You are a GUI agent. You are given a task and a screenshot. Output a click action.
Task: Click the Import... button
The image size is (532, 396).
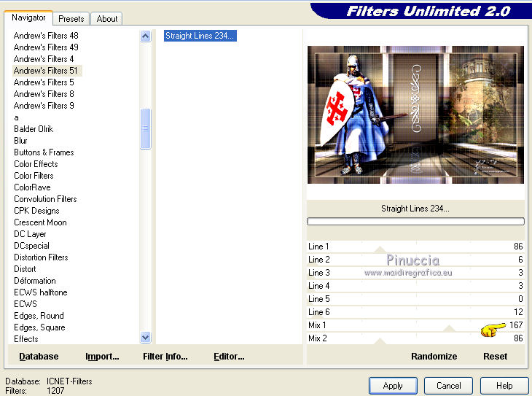(x=102, y=357)
